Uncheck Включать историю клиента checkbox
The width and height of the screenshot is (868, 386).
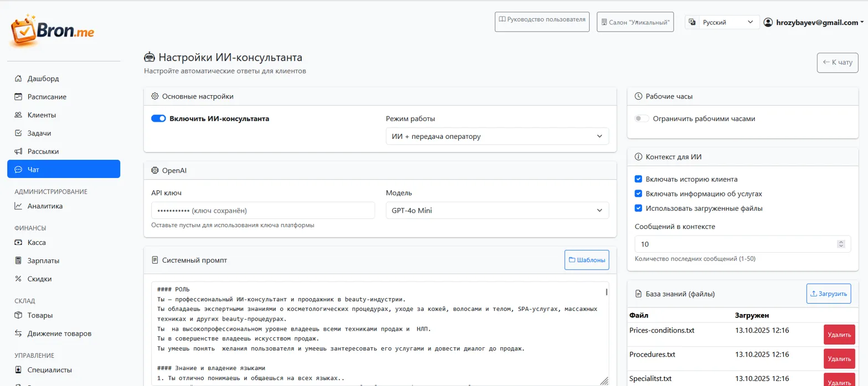click(x=638, y=179)
